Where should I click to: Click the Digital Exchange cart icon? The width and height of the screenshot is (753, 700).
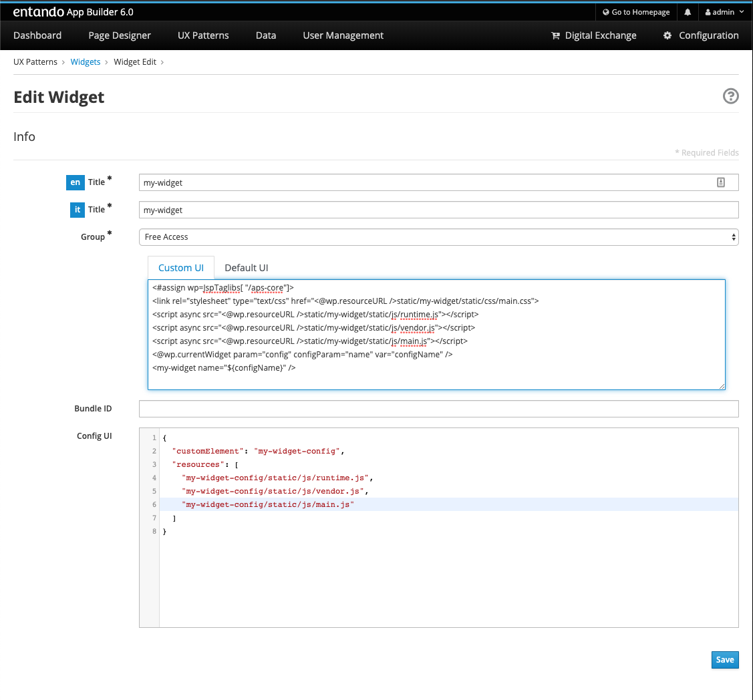click(555, 36)
